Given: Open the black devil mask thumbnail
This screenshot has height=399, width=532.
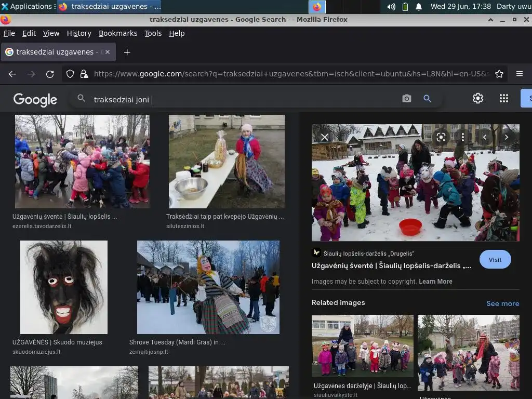Looking at the screenshot, I should pyautogui.click(x=64, y=287).
